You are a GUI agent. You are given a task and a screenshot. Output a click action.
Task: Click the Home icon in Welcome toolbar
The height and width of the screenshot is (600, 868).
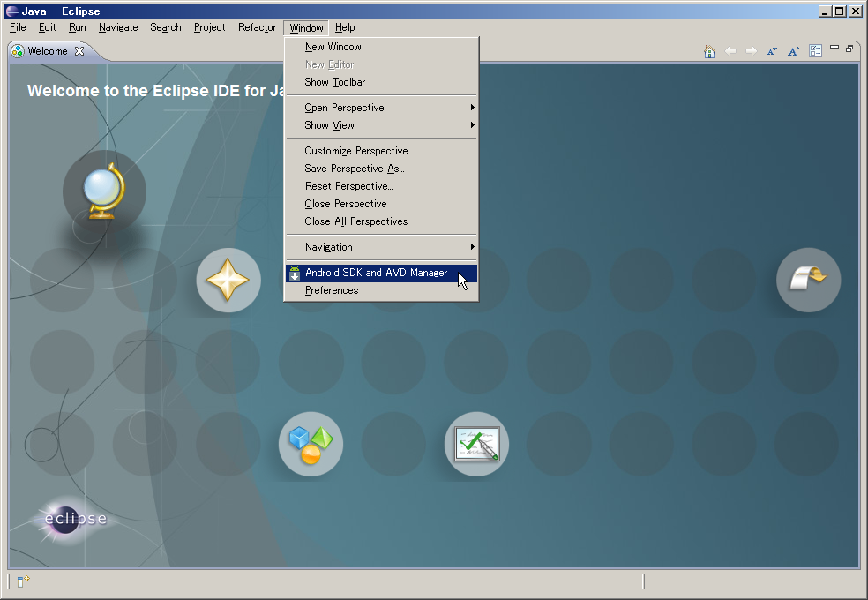(x=709, y=51)
